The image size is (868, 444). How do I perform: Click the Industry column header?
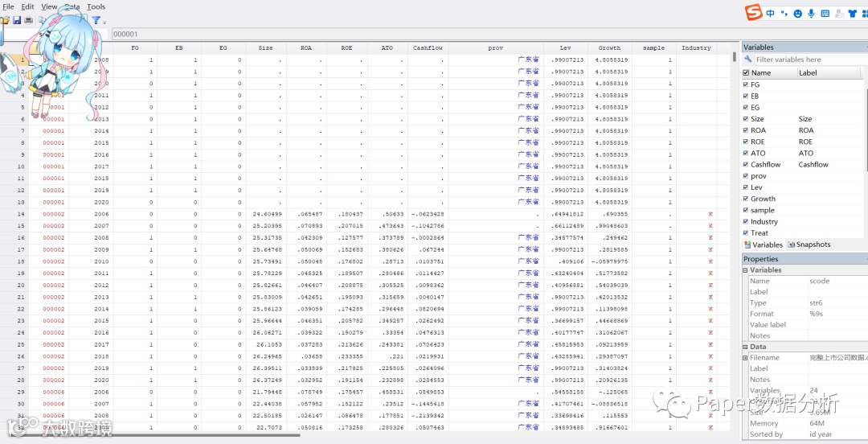tap(696, 48)
